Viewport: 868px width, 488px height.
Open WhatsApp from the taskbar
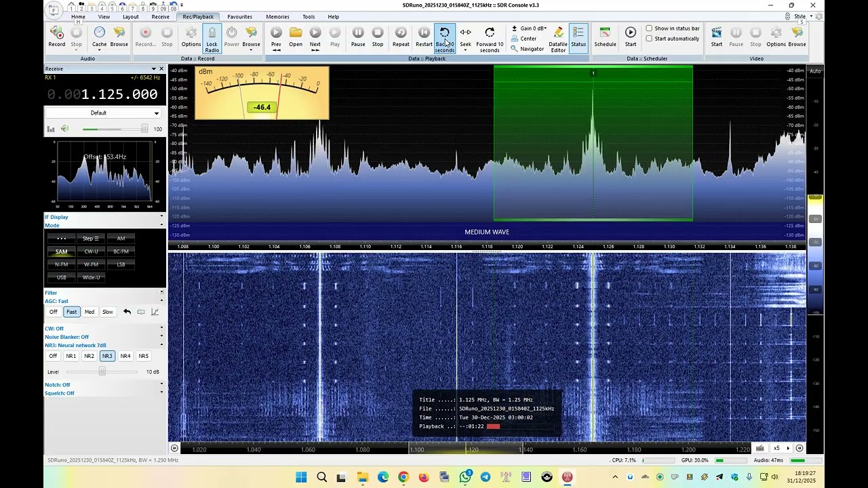(x=465, y=477)
